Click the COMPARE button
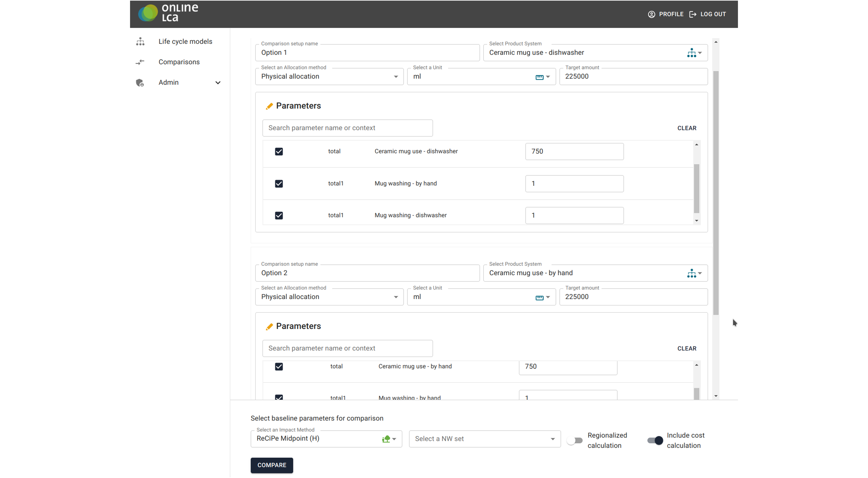868x478 pixels. tap(272, 465)
